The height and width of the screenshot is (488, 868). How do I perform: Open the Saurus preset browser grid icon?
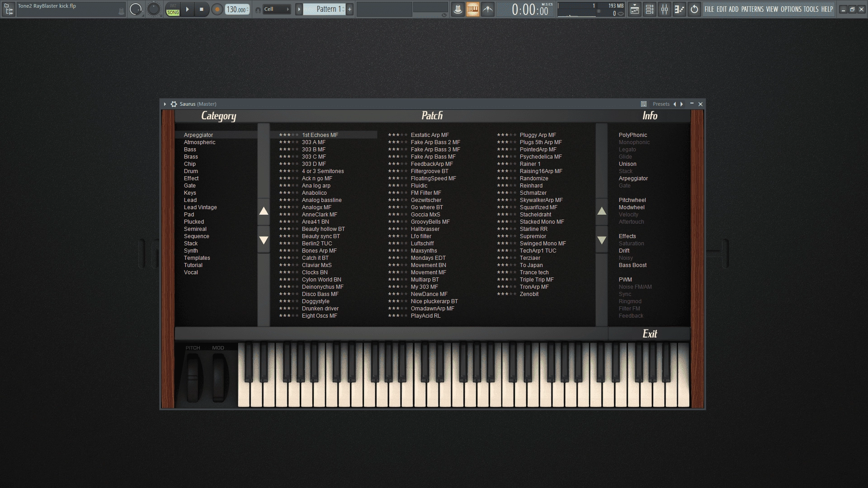tap(644, 104)
